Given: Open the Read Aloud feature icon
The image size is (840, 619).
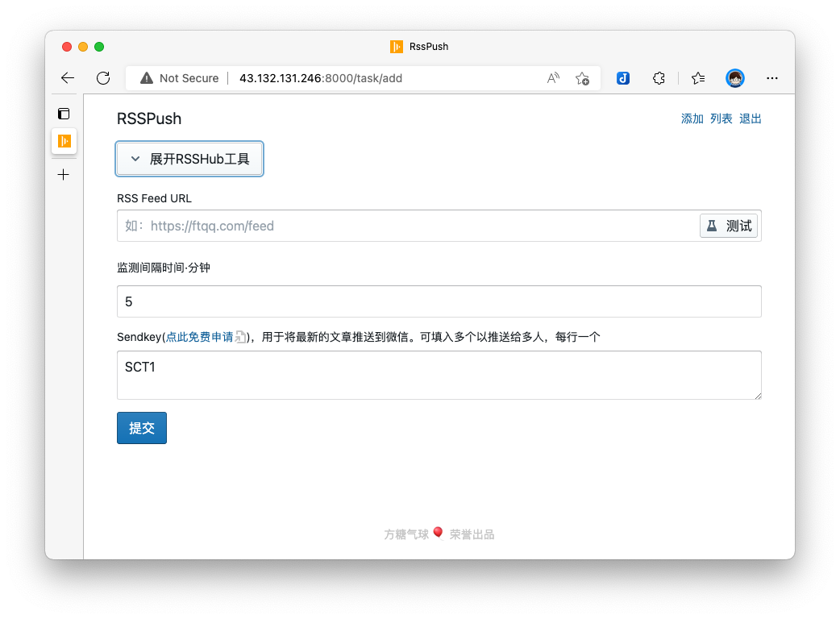Looking at the screenshot, I should point(553,78).
